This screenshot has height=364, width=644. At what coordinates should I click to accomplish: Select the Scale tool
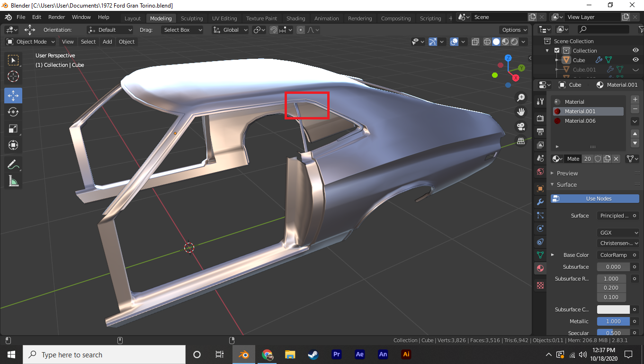tap(13, 128)
